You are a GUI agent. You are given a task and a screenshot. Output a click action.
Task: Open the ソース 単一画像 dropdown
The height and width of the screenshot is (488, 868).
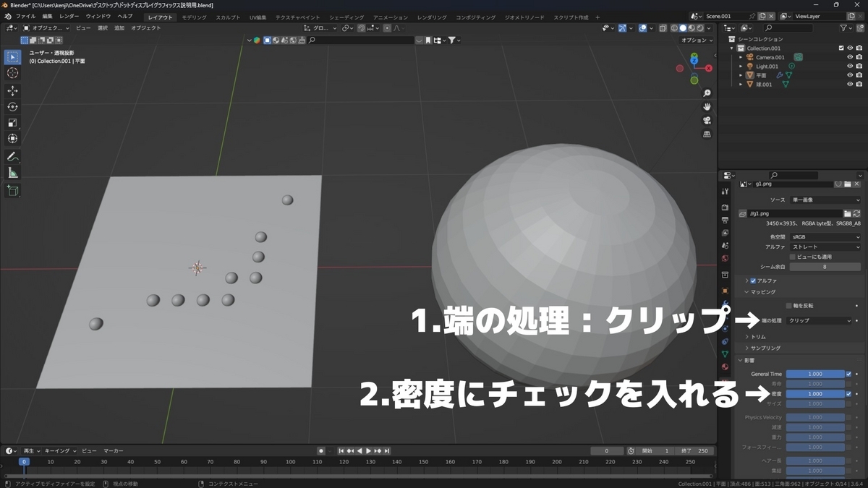point(825,200)
